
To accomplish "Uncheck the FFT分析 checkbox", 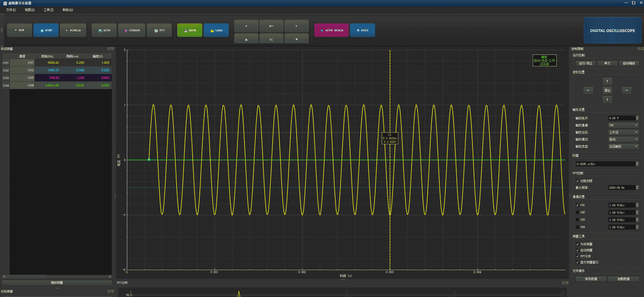I will tap(578, 256).
